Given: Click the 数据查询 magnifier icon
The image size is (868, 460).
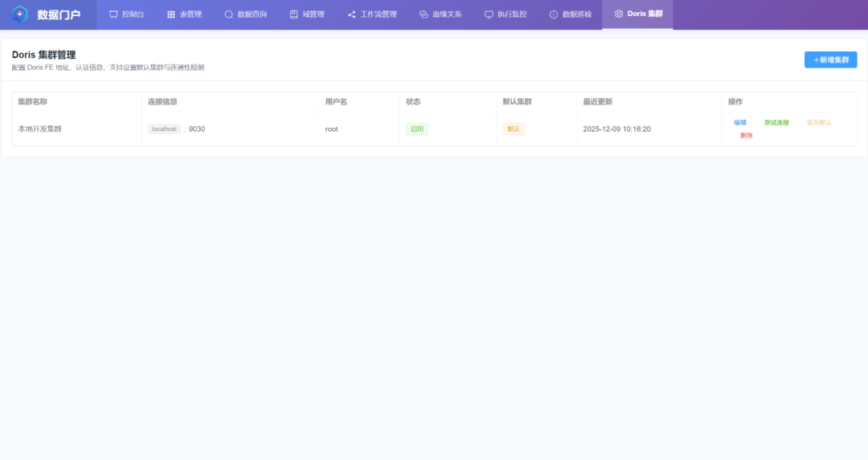Looking at the screenshot, I should click(228, 14).
